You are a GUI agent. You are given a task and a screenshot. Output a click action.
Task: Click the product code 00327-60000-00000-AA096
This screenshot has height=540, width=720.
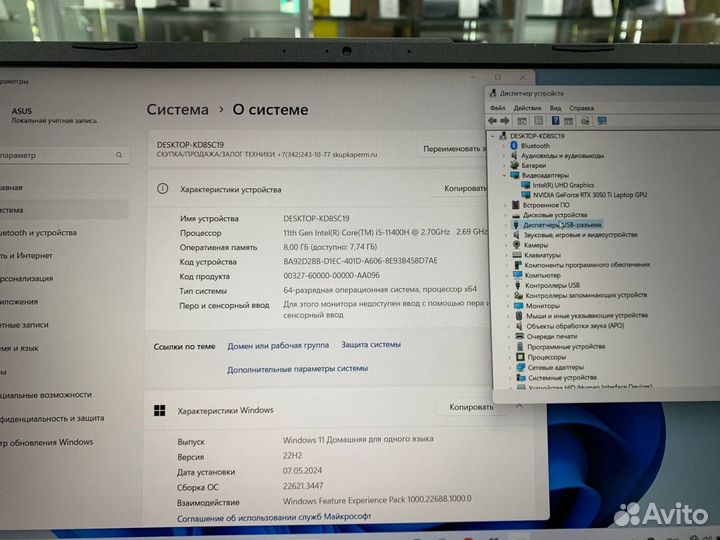(332, 276)
